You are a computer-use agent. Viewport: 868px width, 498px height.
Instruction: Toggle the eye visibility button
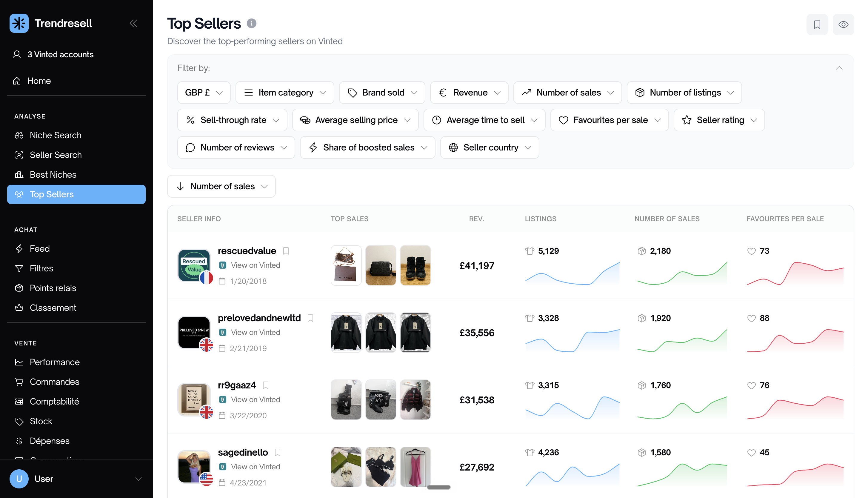pyautogui.click(x=843, y=24)
